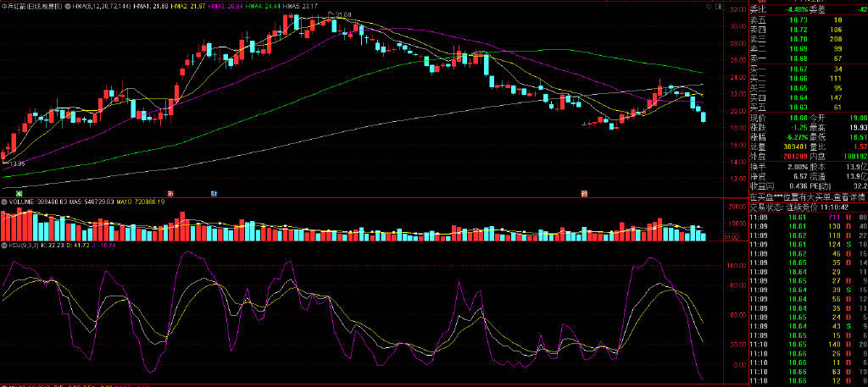
Task: Click the green event marker on chart bottom
Action: click(x=19, y=194)
